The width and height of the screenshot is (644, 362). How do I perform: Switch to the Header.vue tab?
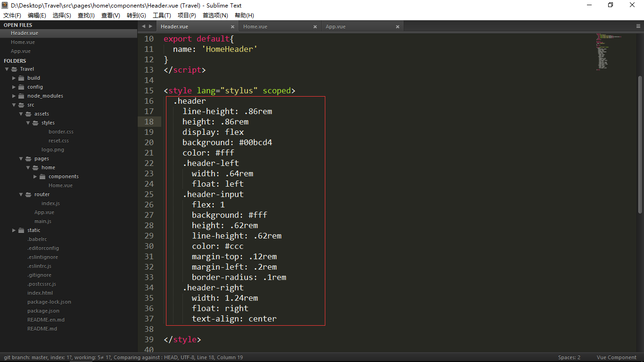(x=197, y=26)
